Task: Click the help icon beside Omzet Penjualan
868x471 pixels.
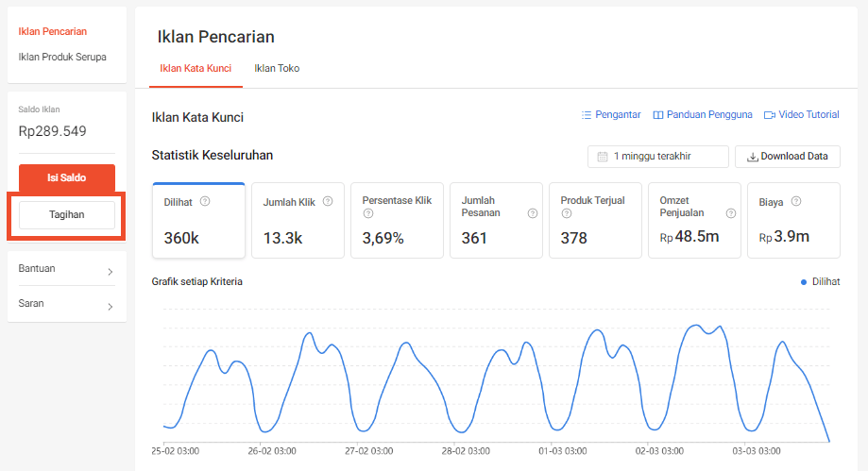Action: [731, 213]
